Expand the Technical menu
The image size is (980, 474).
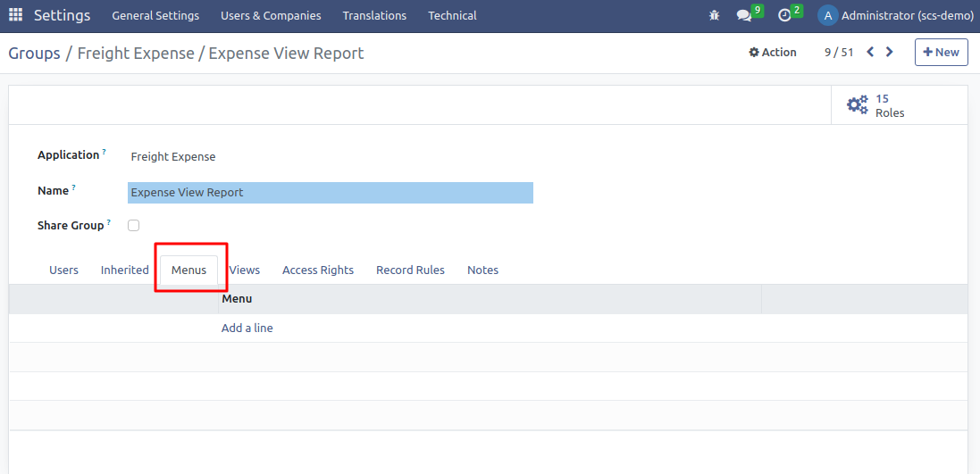pyautogui.click(x=452, y=15)
